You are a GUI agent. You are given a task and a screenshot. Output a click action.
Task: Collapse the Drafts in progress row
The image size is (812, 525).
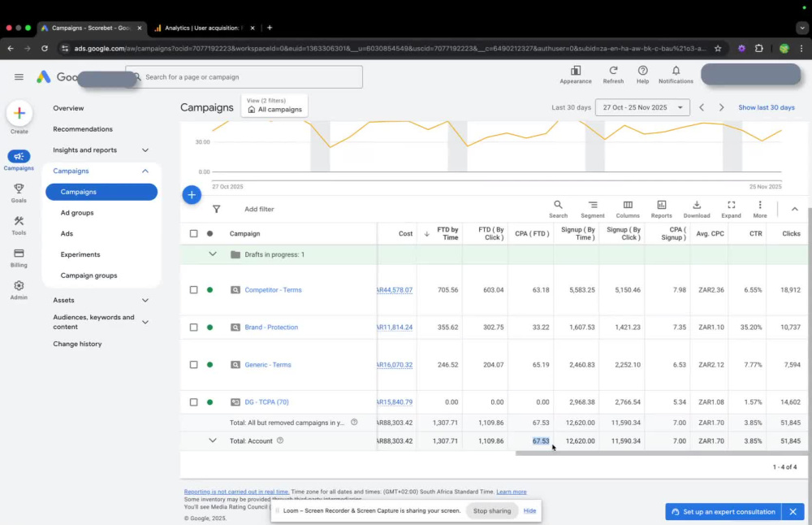coord(212,254)
